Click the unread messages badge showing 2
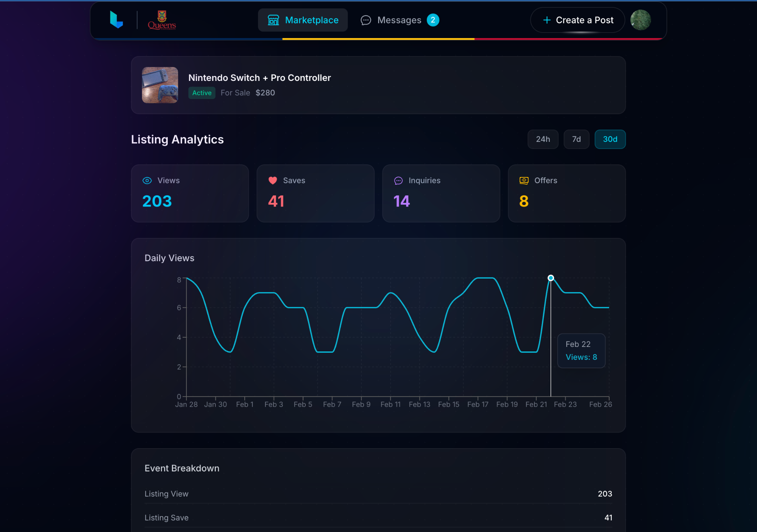Image resolution: width=757 pixels, height=532 pixels. 433,20
